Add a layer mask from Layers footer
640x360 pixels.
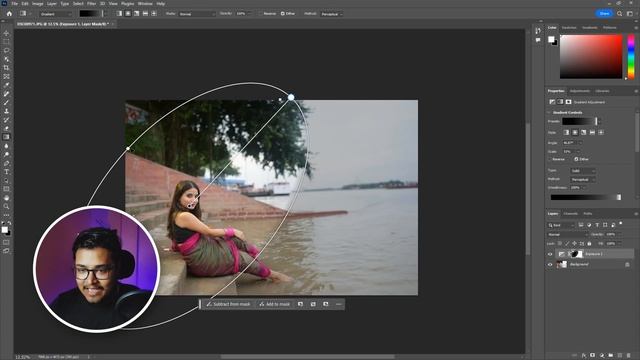pyautogui.click(x=593, y=356)
